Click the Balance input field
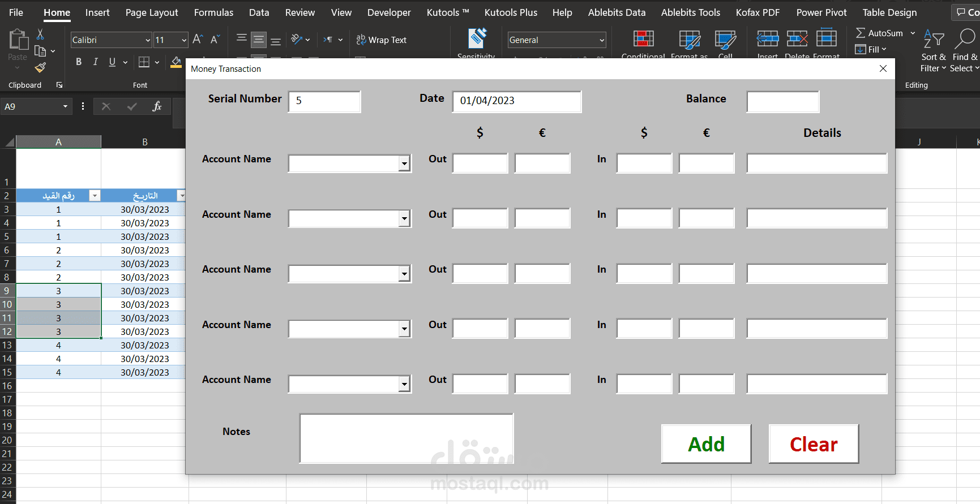Screen dimensions: 980x504 pyautogui.click(x=783, y=102)
